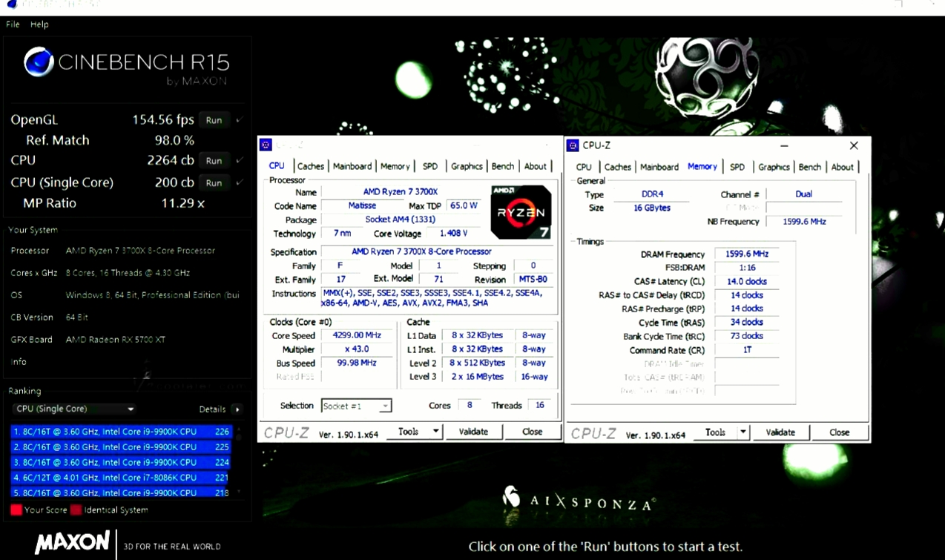This screenshot has height=560, width=945.
Task: Click the Cinebench R15 logo sphere
Action: [39, 62]
